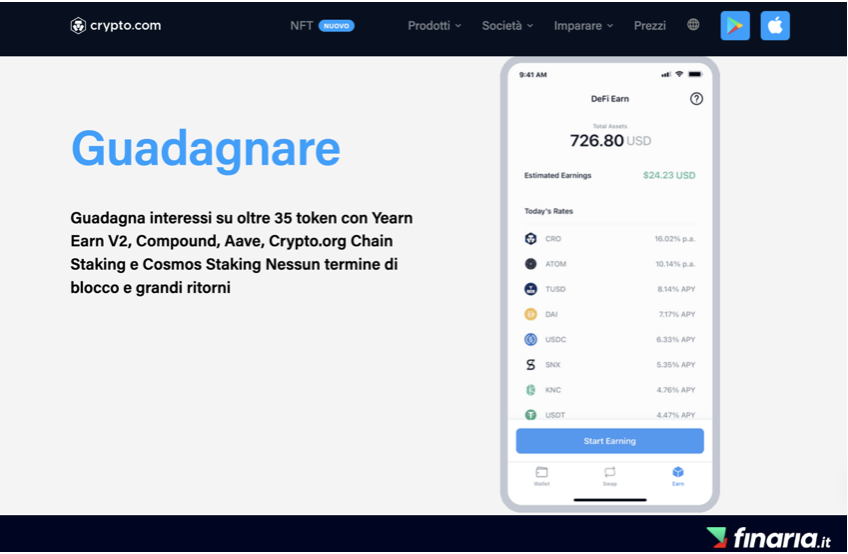Tap the ATOM coin icon

(x=531, y=263)
